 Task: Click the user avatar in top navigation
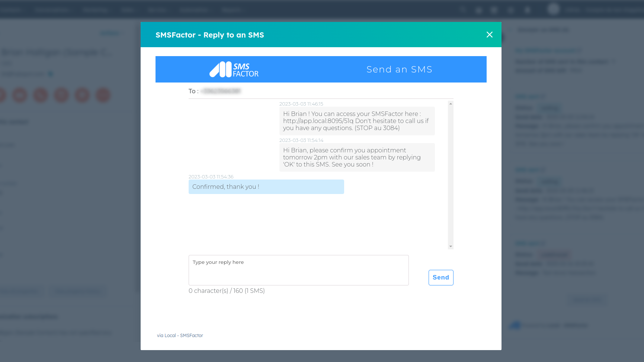[553, 9]
